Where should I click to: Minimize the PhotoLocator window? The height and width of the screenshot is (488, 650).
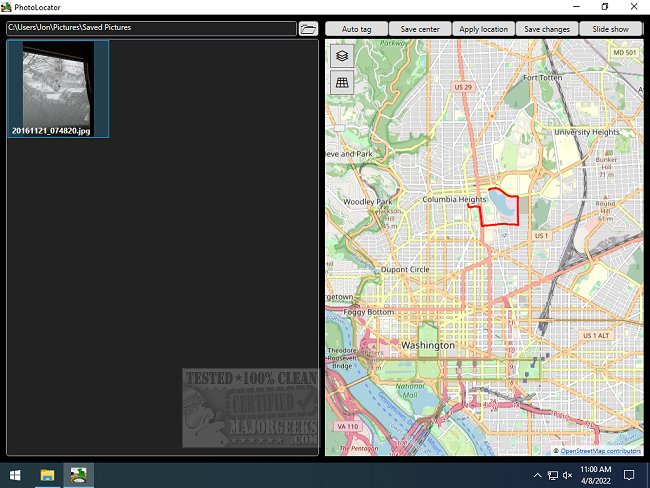(x=576, y=7)
